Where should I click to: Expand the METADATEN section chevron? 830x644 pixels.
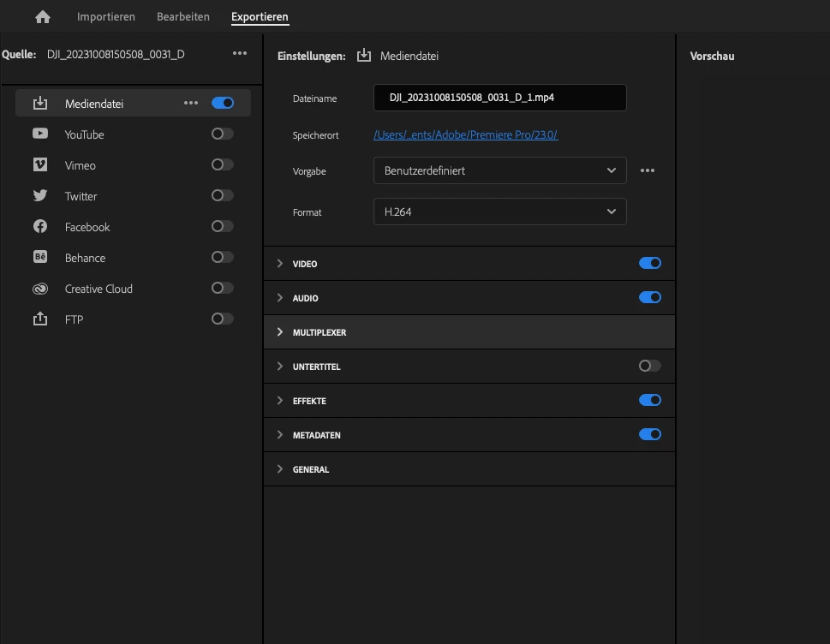pyautogui.click(x=280, y=435)
